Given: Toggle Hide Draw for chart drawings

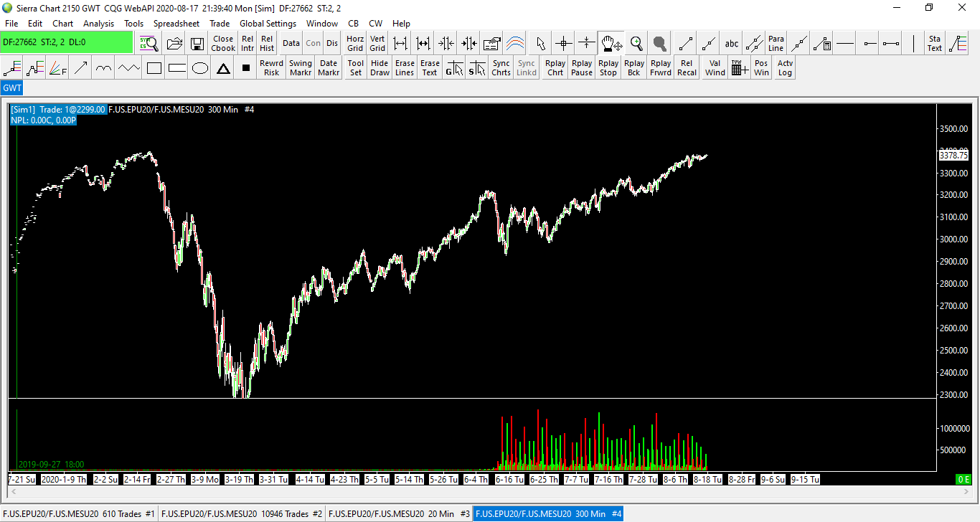Looking at the screenshot, I should [380, 68].
